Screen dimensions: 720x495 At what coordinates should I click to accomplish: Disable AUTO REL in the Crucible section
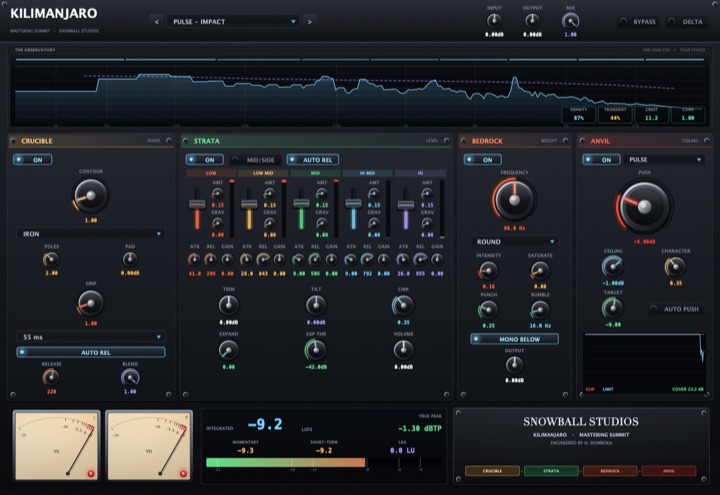click(91, 352)
